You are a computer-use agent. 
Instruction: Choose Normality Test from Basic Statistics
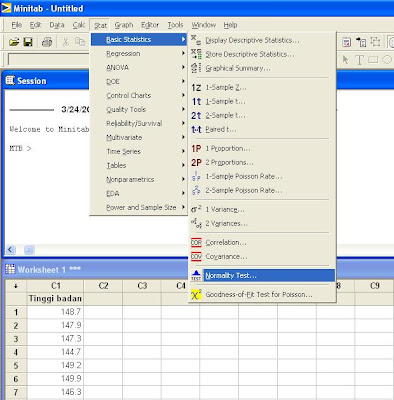tap(262, 275)
